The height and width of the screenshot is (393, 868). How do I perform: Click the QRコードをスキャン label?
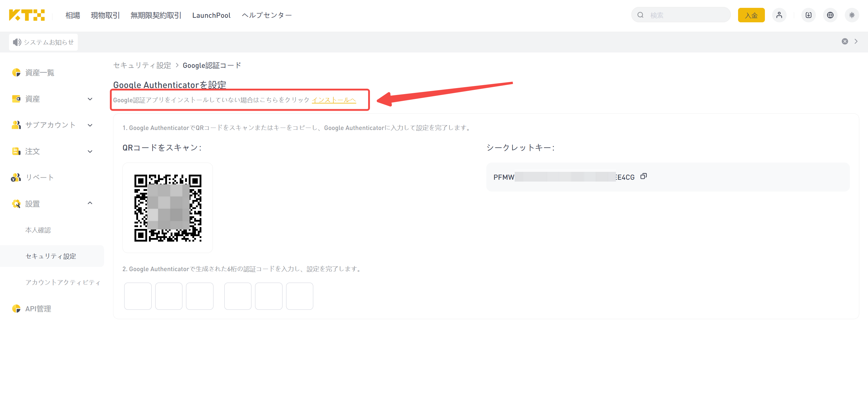[x=162, y=147]
